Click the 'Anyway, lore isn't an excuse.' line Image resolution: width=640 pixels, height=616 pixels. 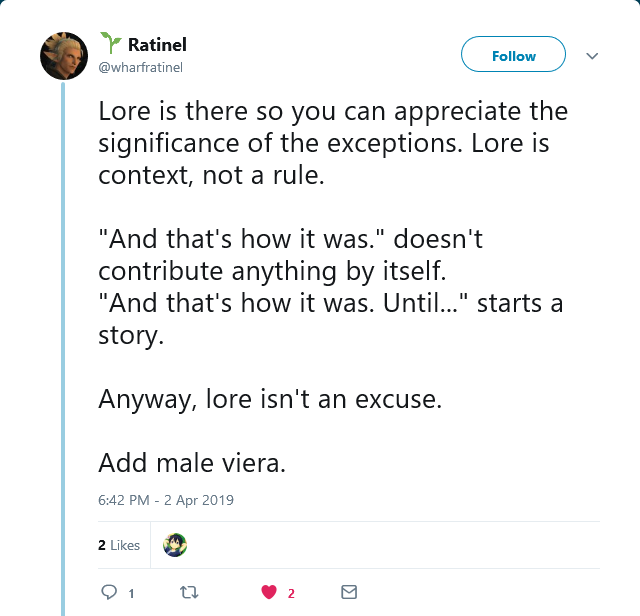tap(270, 399)
